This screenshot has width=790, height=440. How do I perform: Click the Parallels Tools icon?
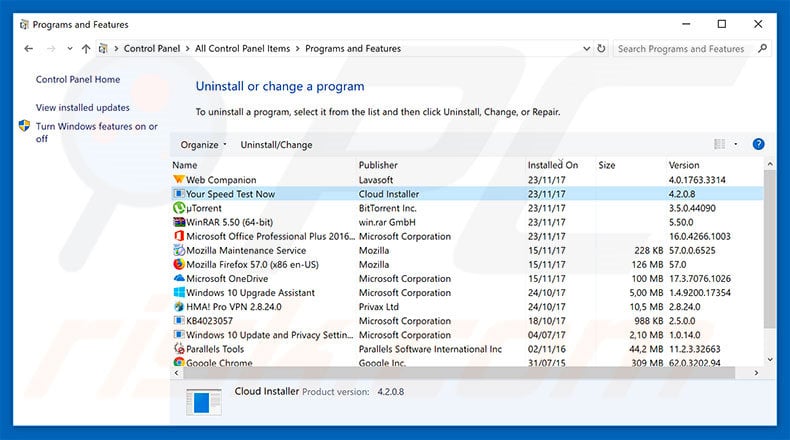click(178, 349)
